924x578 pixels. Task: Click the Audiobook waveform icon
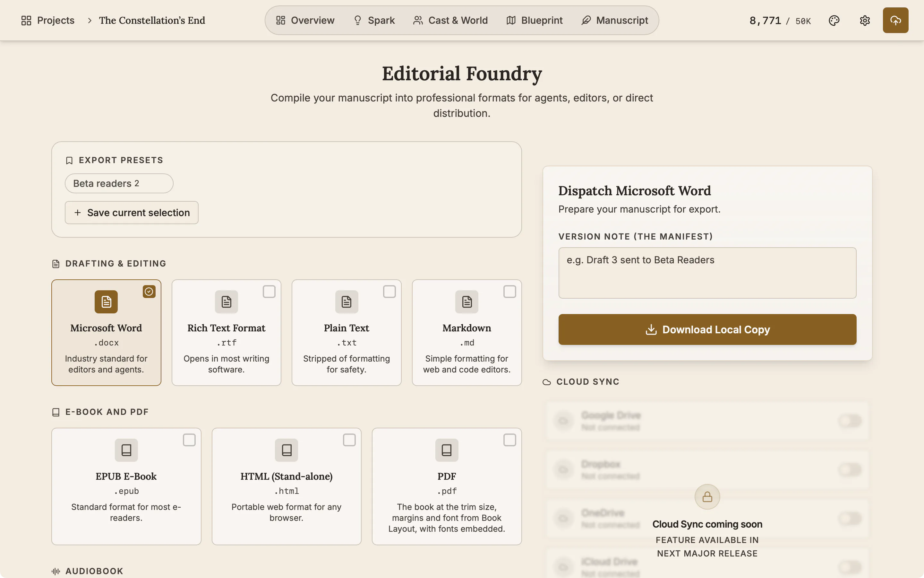tap(56, 571)
